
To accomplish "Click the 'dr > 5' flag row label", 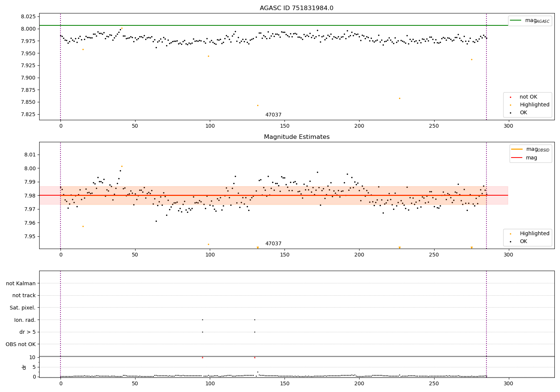I will point(28,332).
